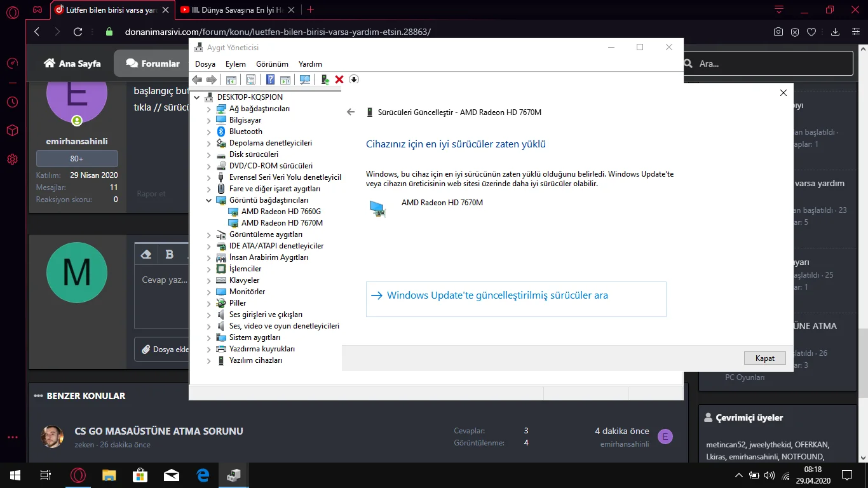Expand the Sistem aygıtları node
Image resolution: width=868 pixels, height=488 pixels.
coord(209,337)
